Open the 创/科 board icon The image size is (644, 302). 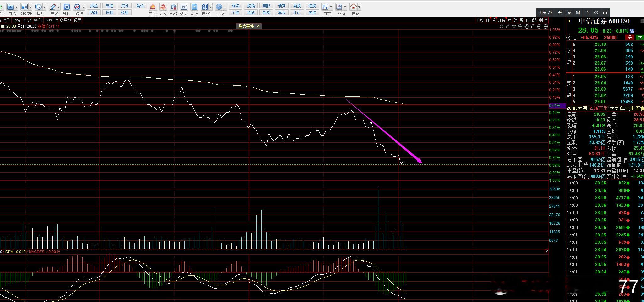[x=205, y=7]
